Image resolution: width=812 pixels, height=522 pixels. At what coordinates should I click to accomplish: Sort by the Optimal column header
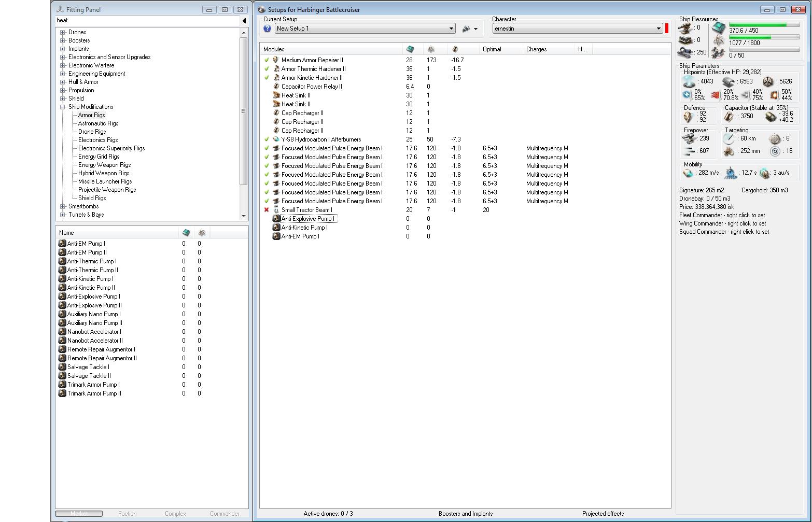(501, 49)
